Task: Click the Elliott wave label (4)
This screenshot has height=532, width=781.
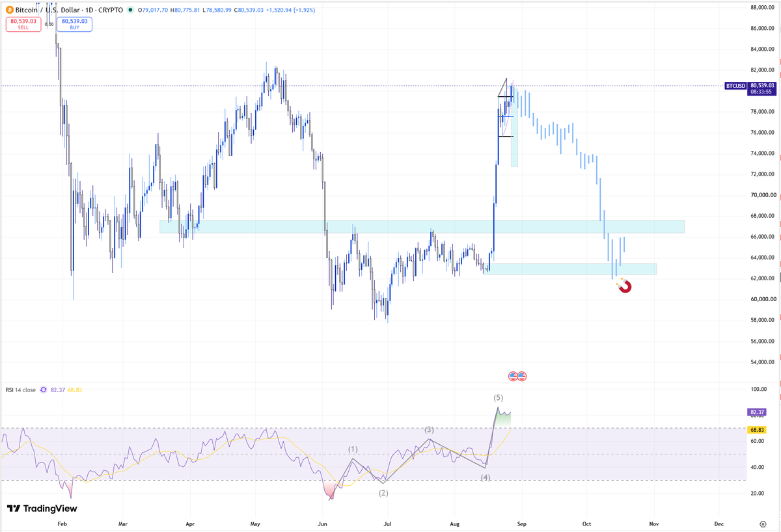Action: point(486,478)
